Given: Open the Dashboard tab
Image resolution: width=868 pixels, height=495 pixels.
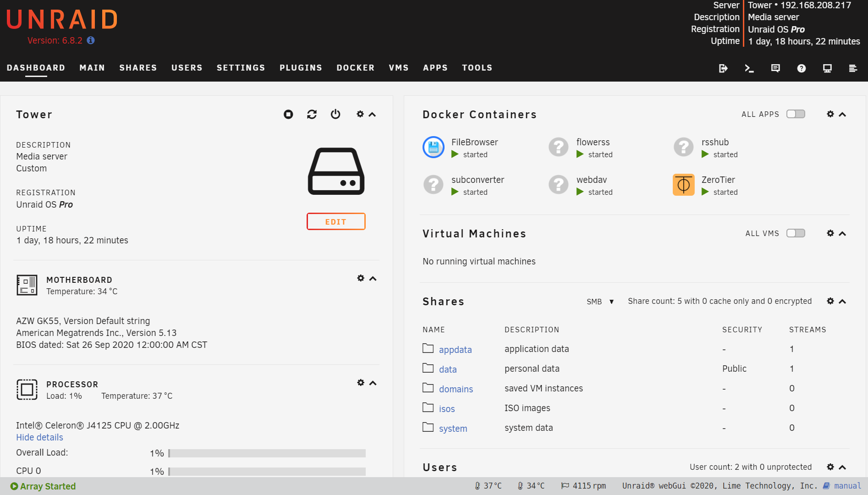Looking at the screenshot, I should tap(36, 68).
